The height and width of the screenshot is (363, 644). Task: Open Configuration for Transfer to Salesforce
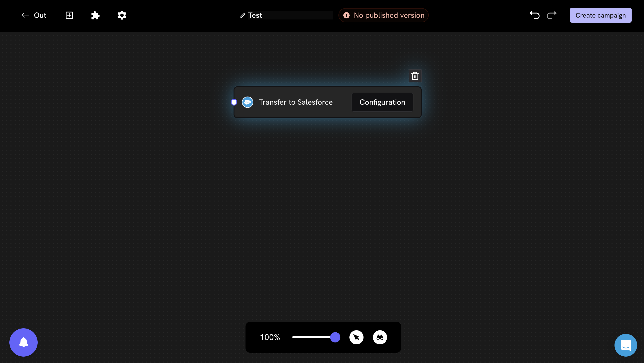click(x=382, y=102)
